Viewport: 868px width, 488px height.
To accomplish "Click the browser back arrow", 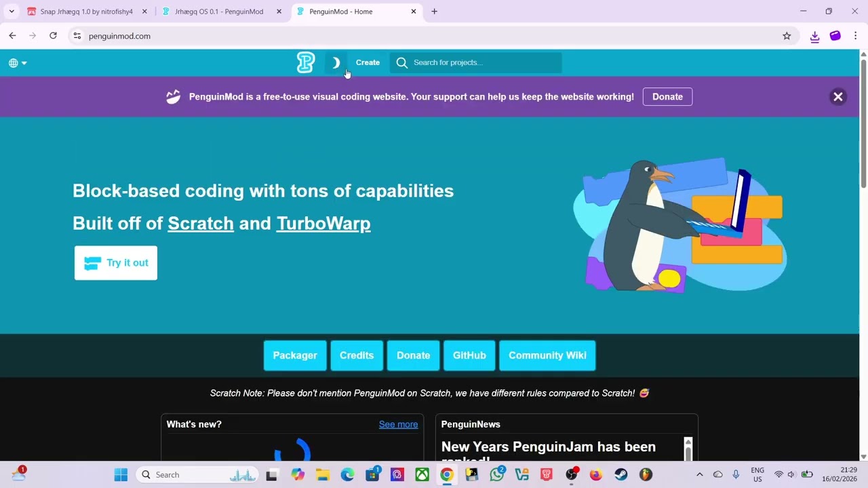I will (x=12, y=36).
